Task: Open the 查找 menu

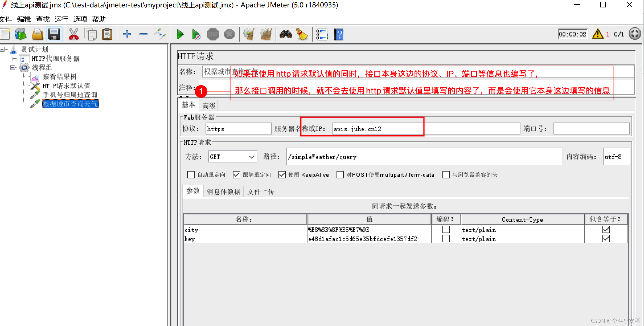Action: coord(43,19)
